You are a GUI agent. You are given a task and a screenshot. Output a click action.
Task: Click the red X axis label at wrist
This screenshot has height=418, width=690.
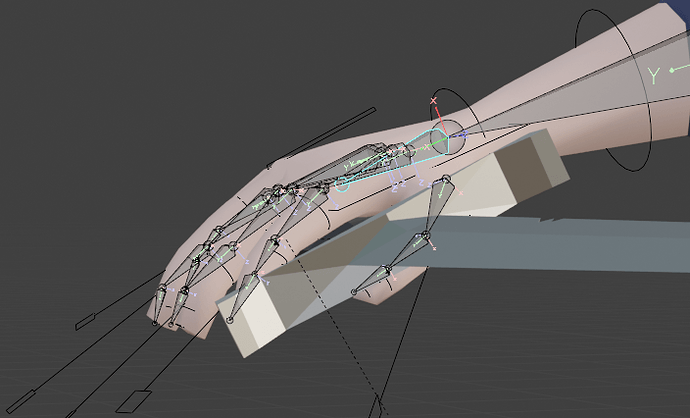pyautogui.click(x=433, y=101)
